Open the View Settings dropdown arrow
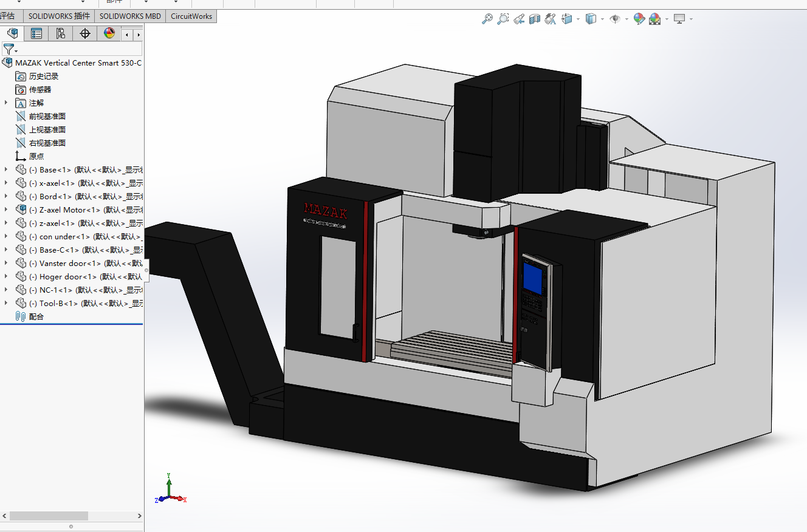807x532 pixels. click(x=691, y=19)
